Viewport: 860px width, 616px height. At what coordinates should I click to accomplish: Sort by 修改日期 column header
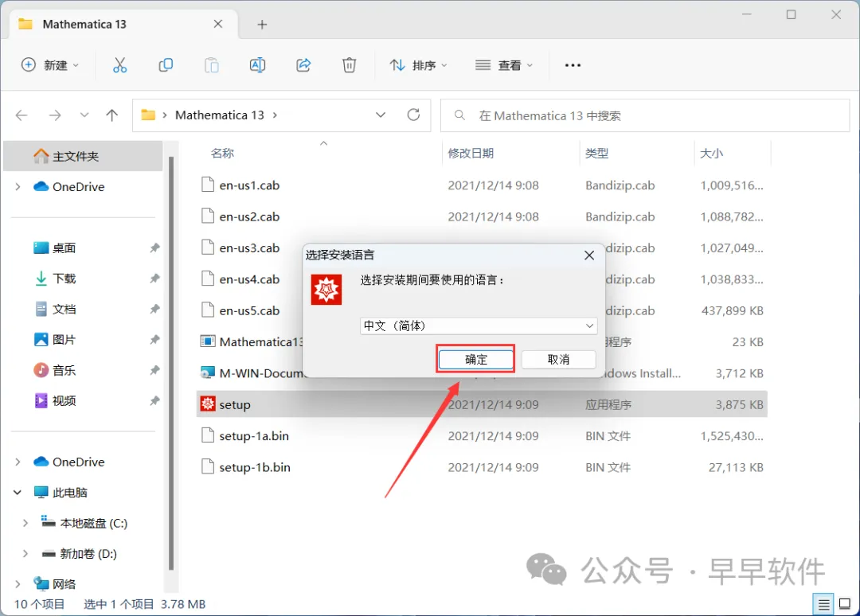click(x=471, y=153)
